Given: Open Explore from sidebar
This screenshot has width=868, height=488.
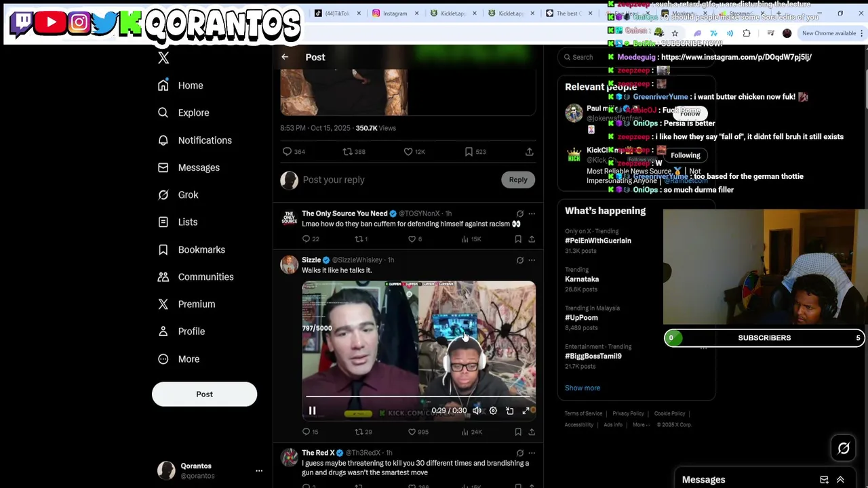Looking at the screenshot, I should 183,113.
